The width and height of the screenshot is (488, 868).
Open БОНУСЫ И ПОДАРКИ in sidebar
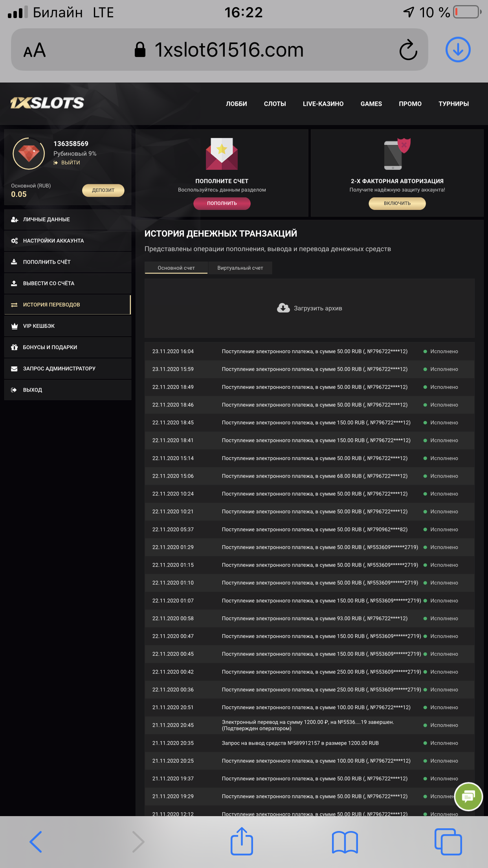coord(68,347)
